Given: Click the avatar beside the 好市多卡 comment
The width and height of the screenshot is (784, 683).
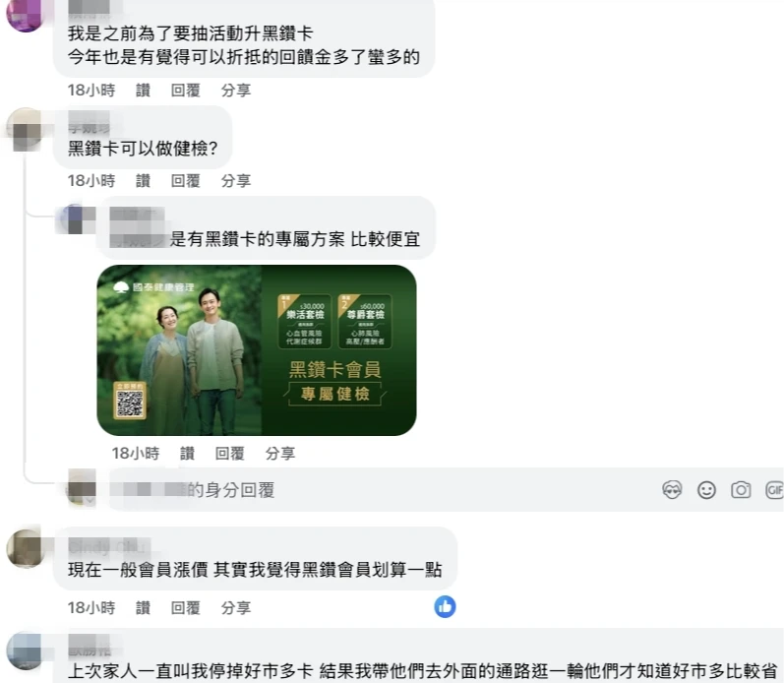Looking at the screenshot, I should point(24,651).
